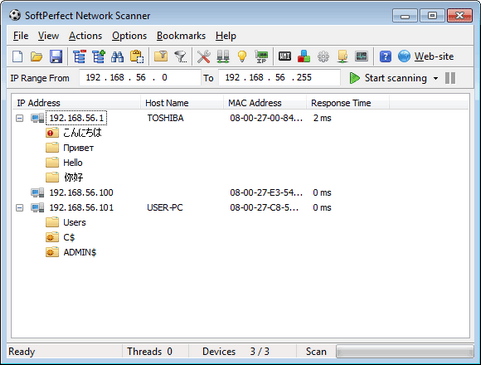This screenshot has height=365, width=481.
Task: Open the Actions menu
Action: pos(85,36)
